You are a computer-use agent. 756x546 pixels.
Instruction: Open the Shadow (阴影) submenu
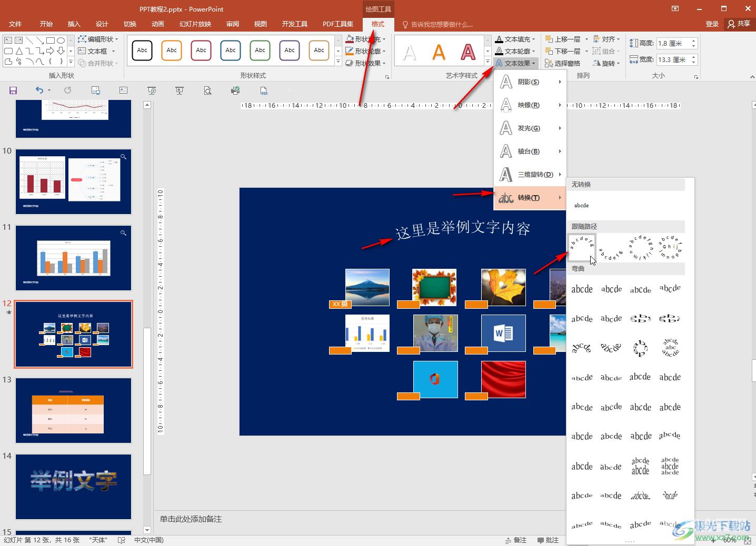[530, 82]
